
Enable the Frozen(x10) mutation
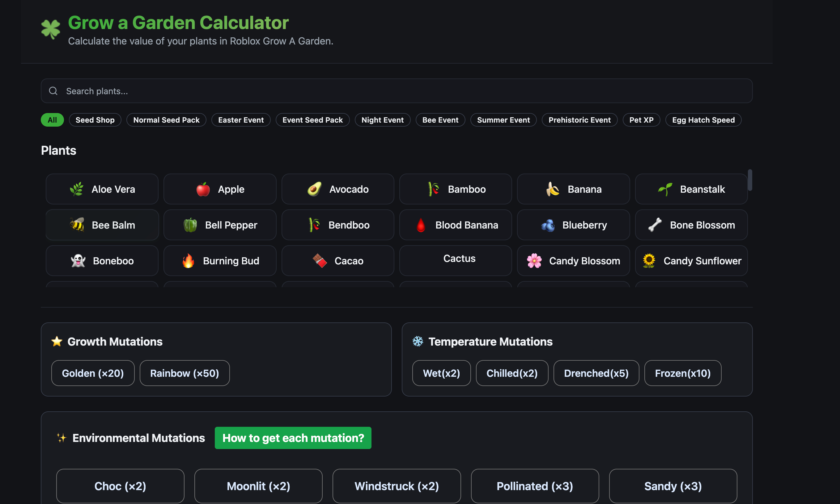click(683, 373)
